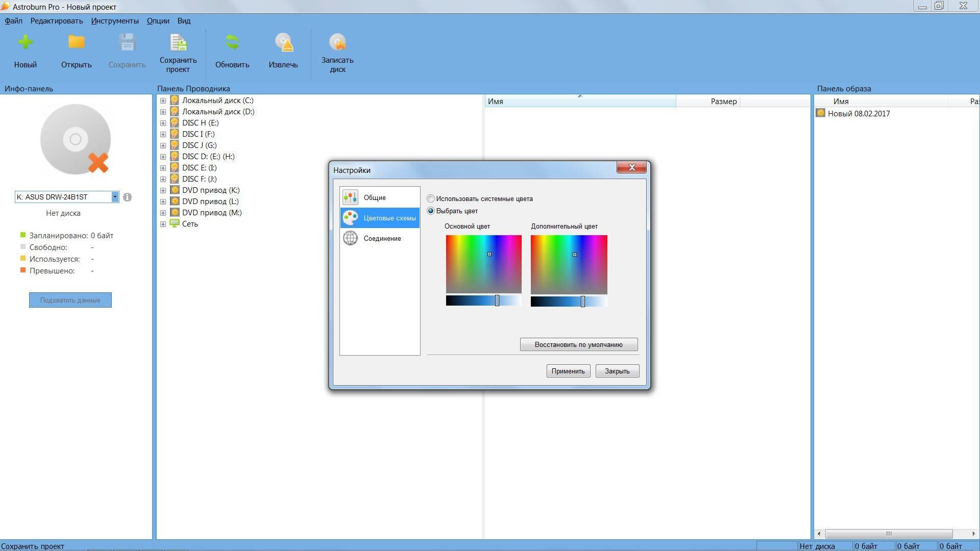Click the Закрыть button
Image resolution: width=980 pixels, height=551 pixels.
pos(617,371)
